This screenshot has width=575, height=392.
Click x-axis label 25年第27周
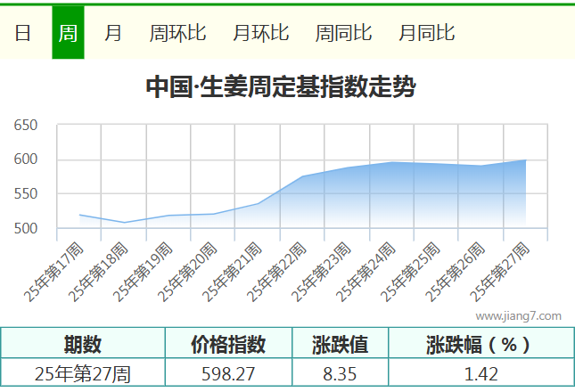[x=499, y=272]
